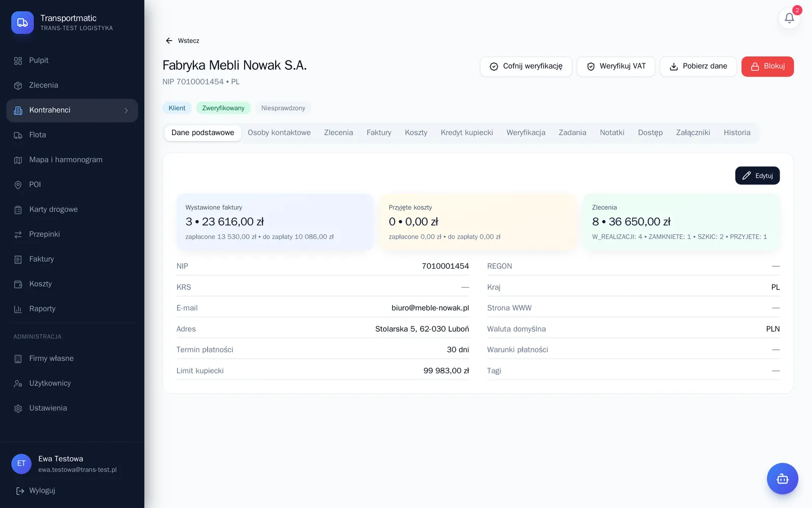Click the Klient badge
The height and width of the screenshot is (508, 812).
(177, 108)
